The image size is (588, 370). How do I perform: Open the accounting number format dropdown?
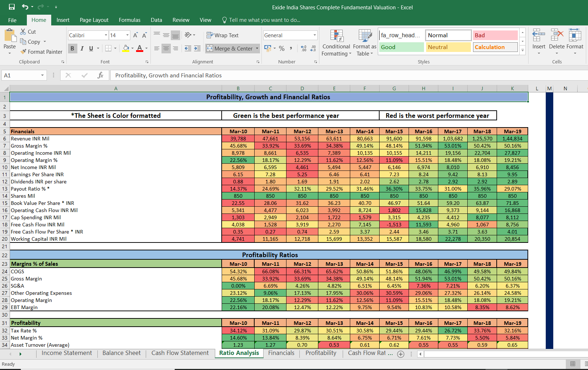point(275,48)
